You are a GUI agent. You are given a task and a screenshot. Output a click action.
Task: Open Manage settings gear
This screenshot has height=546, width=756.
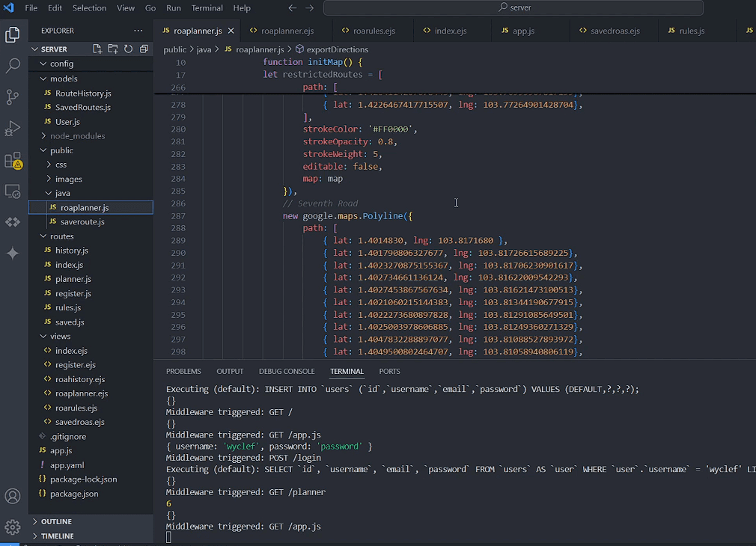click(x=13, y=527)
